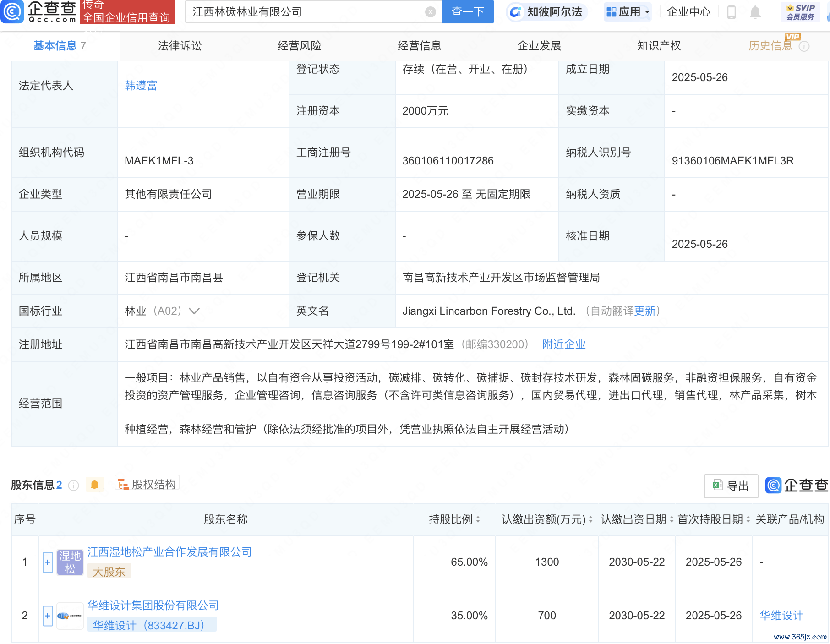Select 其他有限责任公司 company type value
This screenshot has width=830, height=644.
coord(169,194)
